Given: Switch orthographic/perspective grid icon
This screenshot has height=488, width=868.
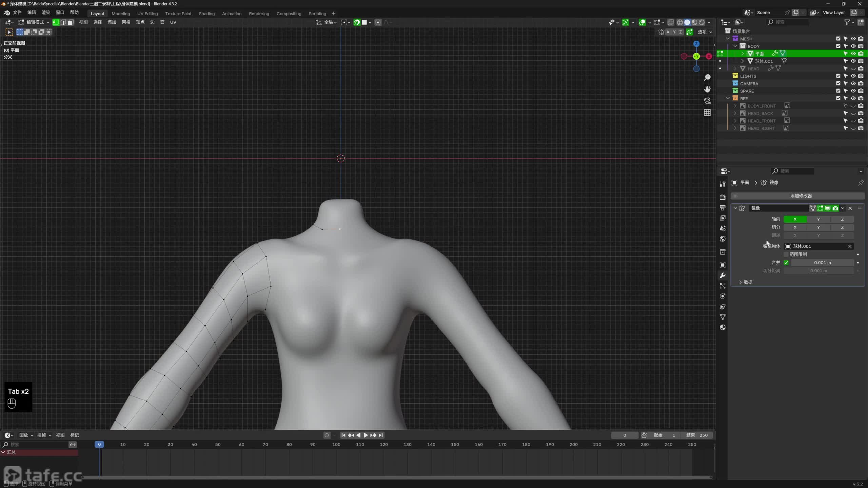Looking at the screenshot, I should (707, 113).
